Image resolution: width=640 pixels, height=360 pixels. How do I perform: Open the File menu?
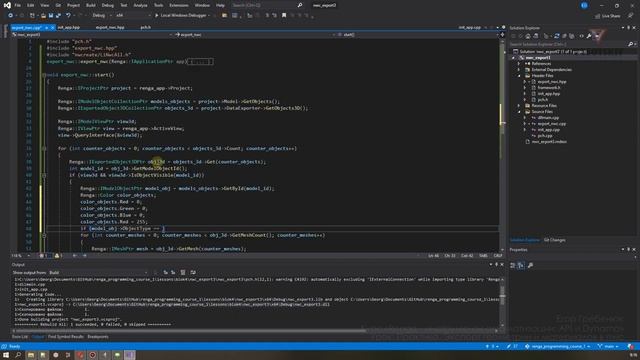tap(18, 5)
